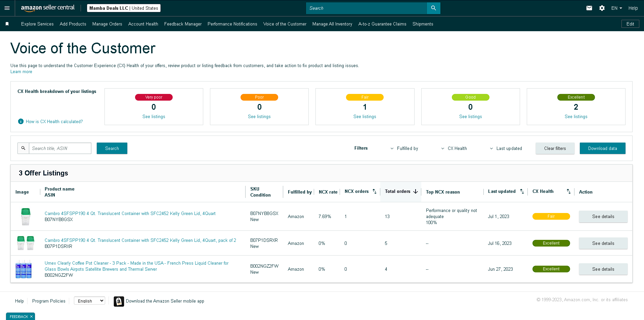
Task: Click the Edit navigation button
Action: tap(630, 24)
